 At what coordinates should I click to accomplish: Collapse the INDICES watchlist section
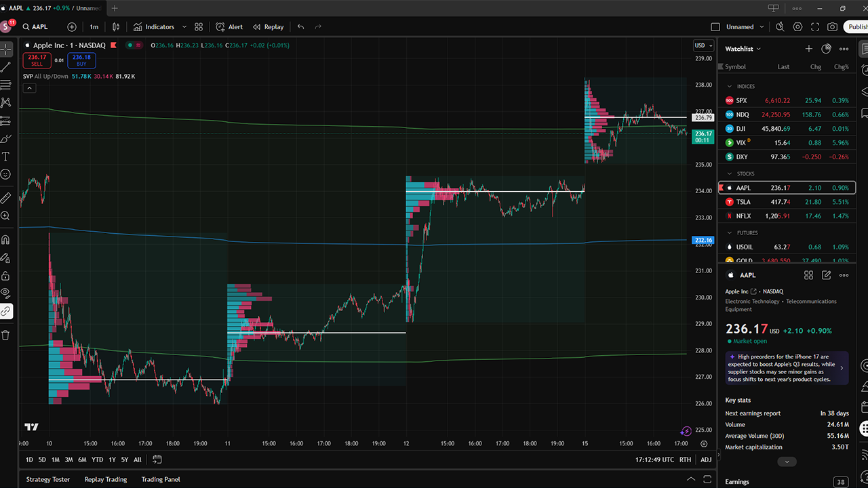click(x=730, y=87)
